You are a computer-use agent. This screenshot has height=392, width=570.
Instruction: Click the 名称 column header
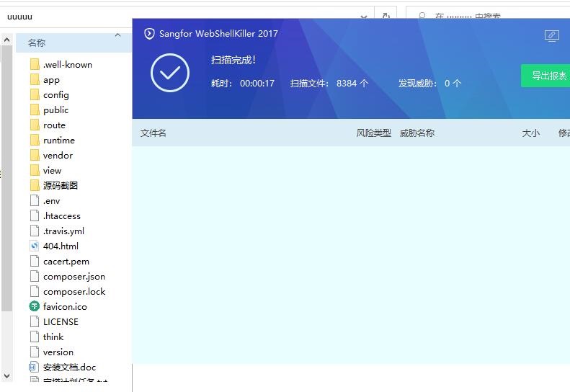37,43
